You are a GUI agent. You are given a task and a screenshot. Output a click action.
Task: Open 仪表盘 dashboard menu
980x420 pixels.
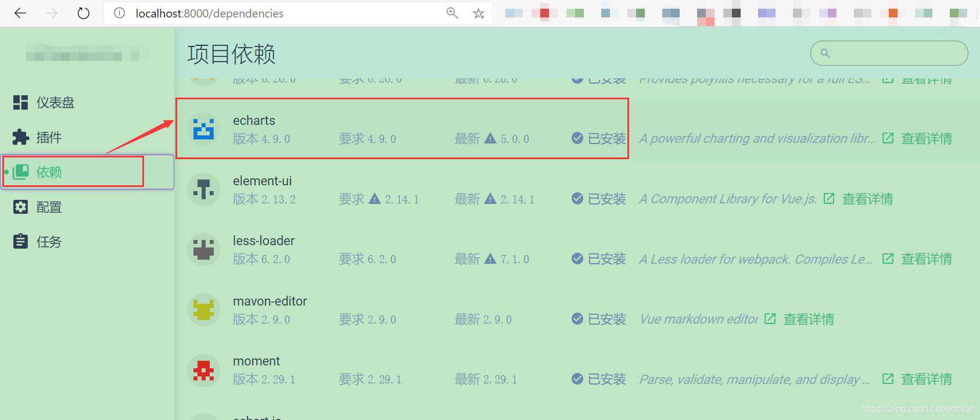[87, 103]
